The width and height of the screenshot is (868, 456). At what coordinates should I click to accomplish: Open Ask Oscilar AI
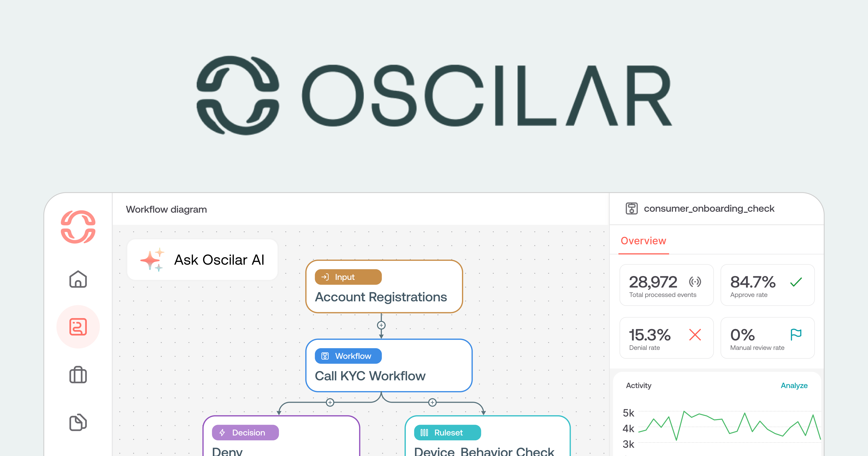(x=219, y=260)
